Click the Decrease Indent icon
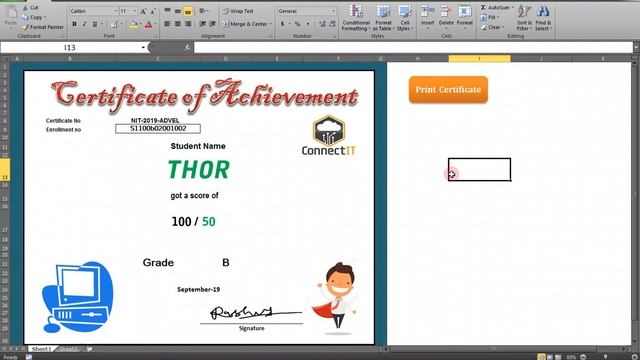The image size is (640, 360). (202, 24)
